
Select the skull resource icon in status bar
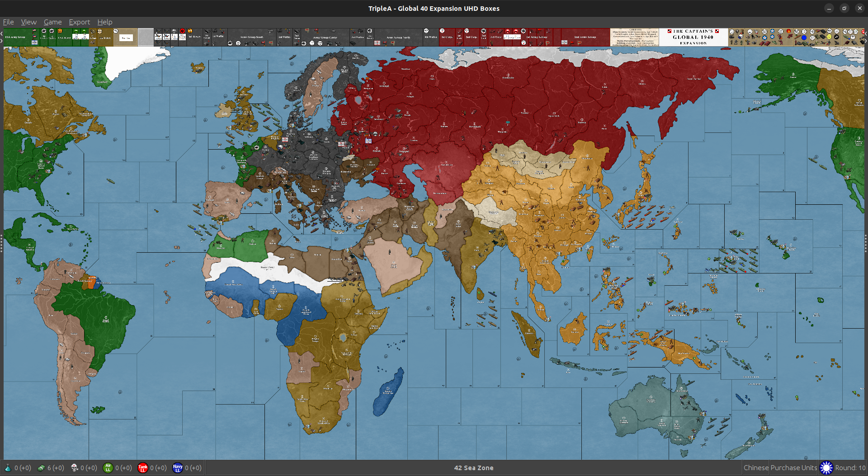(74, 468)
